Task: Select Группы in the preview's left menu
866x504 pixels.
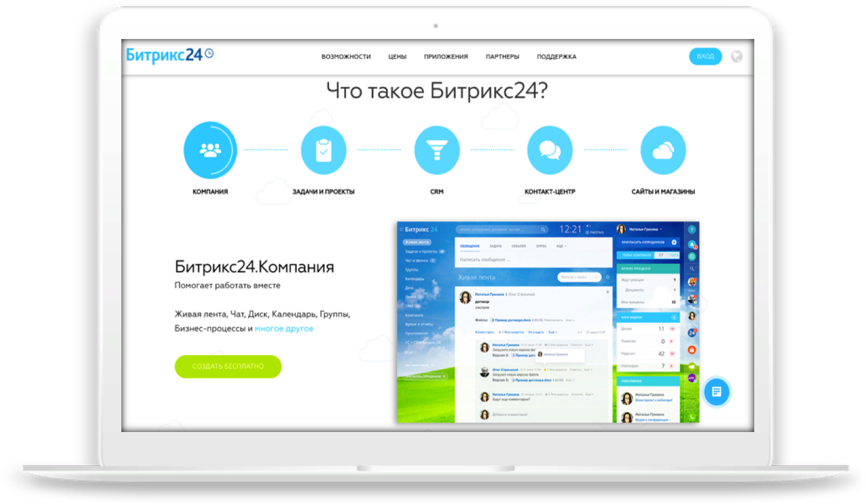Action: coord(411,269)
